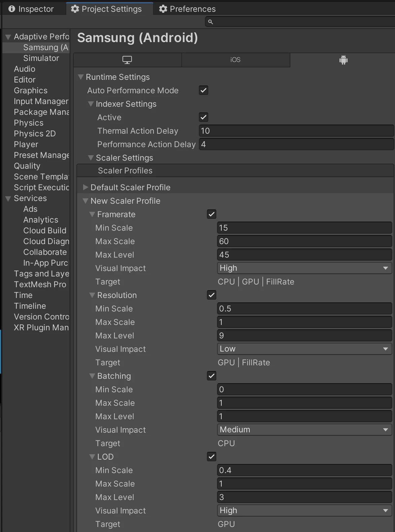Open Package Manager settings

[41, 112]
